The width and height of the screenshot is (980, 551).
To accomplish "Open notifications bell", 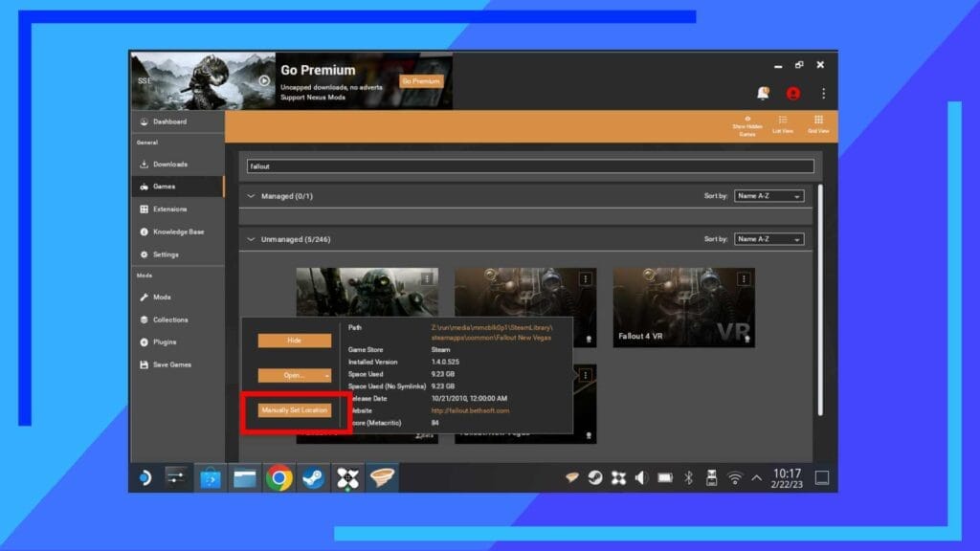I will tap(763, 94).
